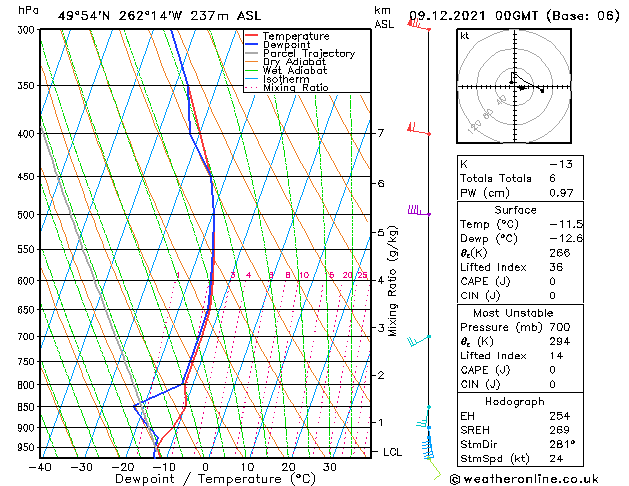Screen dimensions: 629x486
Task: Click the gray Parcel Trajectory legend swatch
Action: pyautogui.click(x=252, y=53)
